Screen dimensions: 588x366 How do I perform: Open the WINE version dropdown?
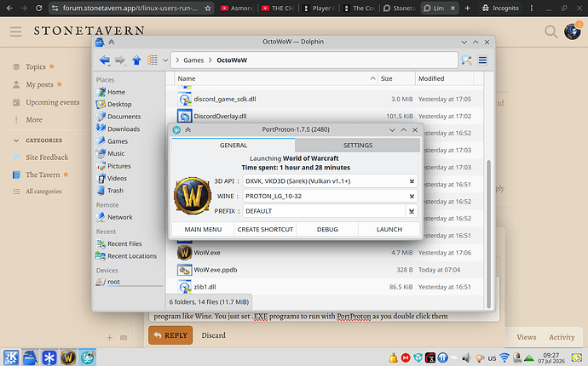[330, 197]
